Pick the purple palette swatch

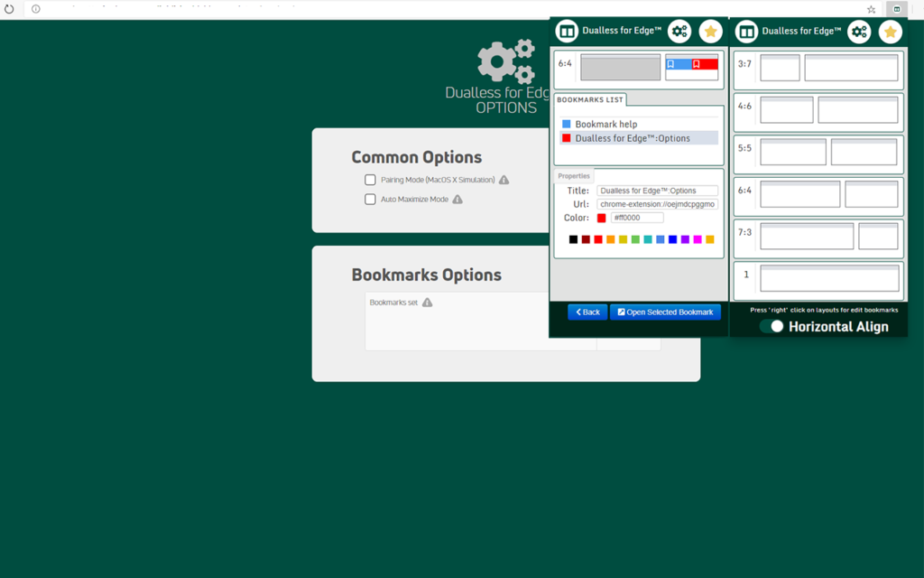pos(685,239)
